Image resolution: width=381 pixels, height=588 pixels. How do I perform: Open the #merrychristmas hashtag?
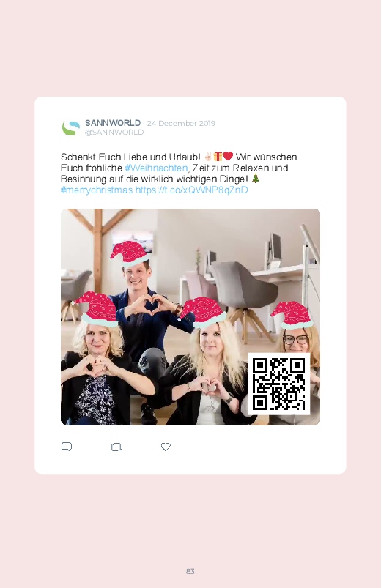97,190
